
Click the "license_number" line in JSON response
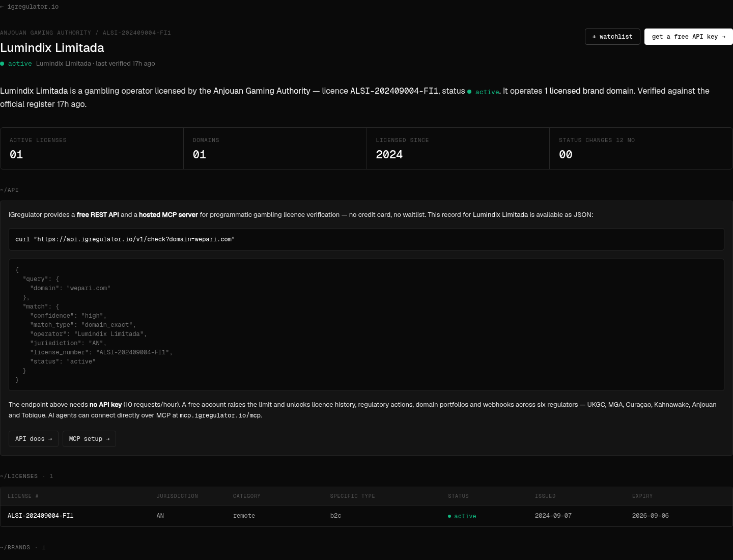pyautogui.click(x=101, y=352)
